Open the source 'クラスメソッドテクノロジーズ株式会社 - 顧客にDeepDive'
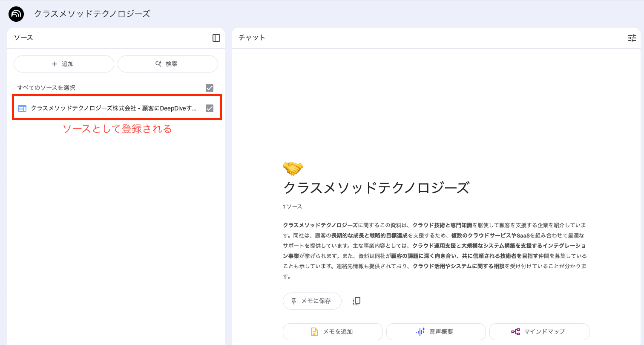 tap(114, 108)
